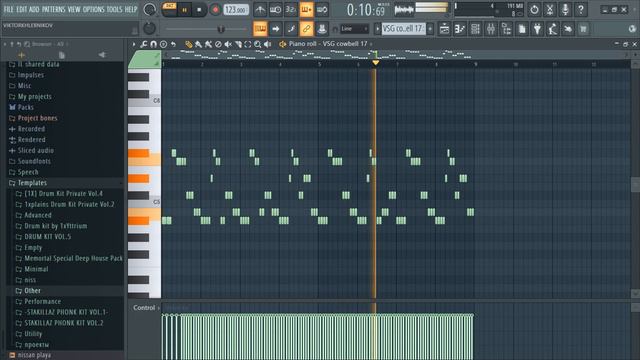Click the stop playback button
Image resolution: width=640 pixels, height=360 pixels.
[199, 9]
